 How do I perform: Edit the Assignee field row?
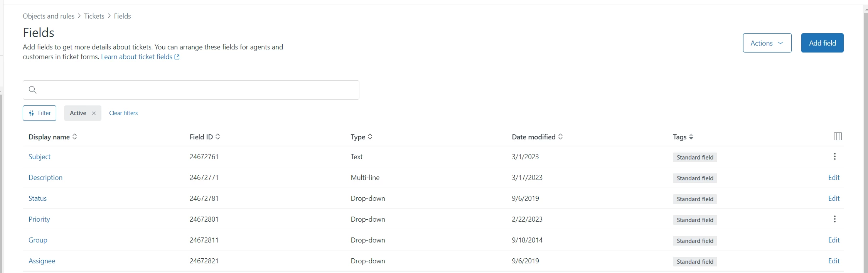coord(834,261)
